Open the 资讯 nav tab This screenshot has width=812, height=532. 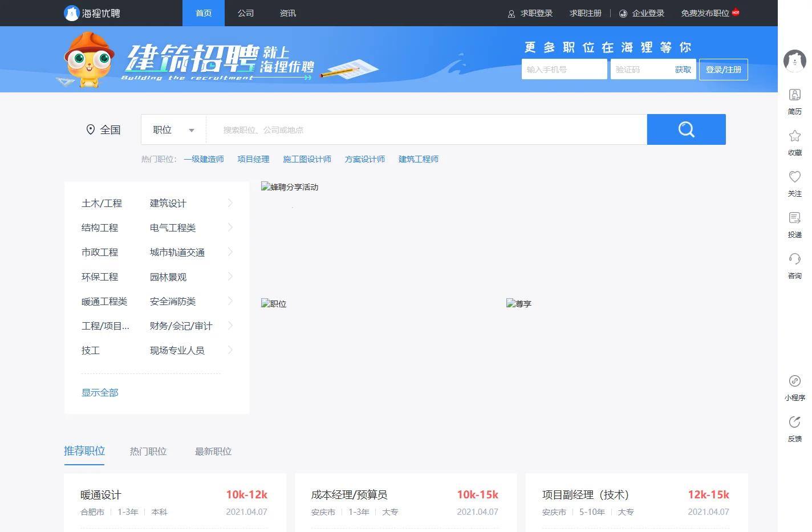tap(288, 13)
